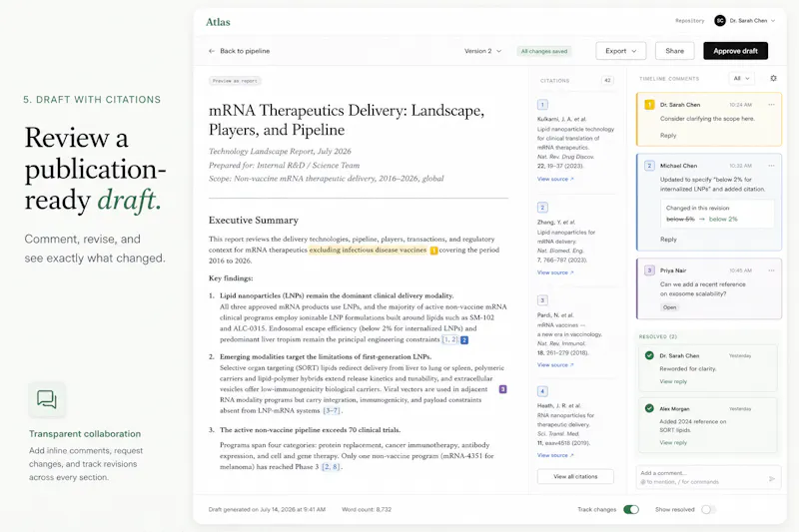Open the more options menu on Dr. Sarah Chen's 10:24 AM comment

771,105
